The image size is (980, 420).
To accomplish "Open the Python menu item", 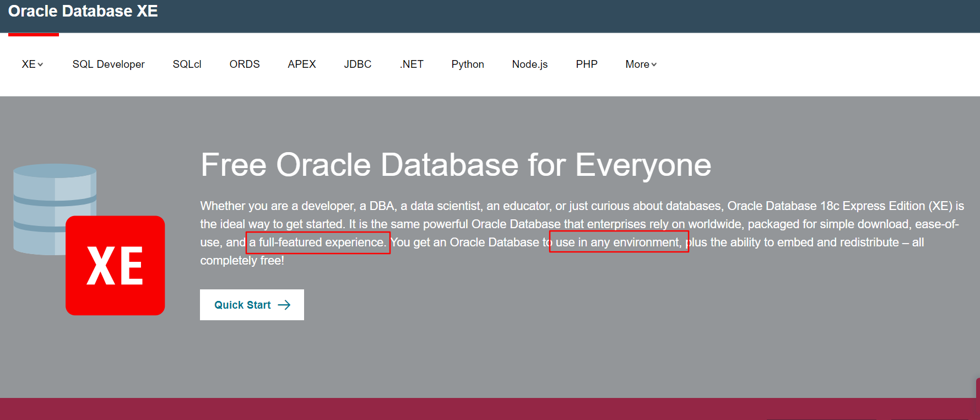I will [x=468, y=64].
